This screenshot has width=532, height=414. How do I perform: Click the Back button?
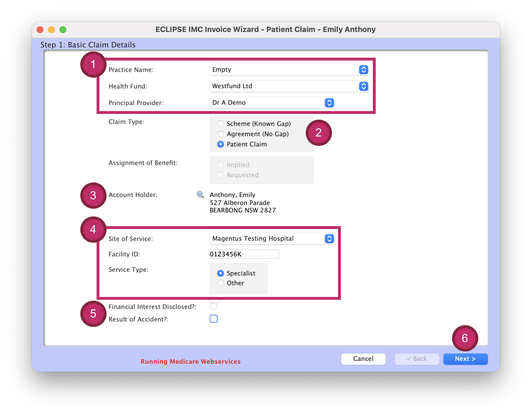[417, 359]
